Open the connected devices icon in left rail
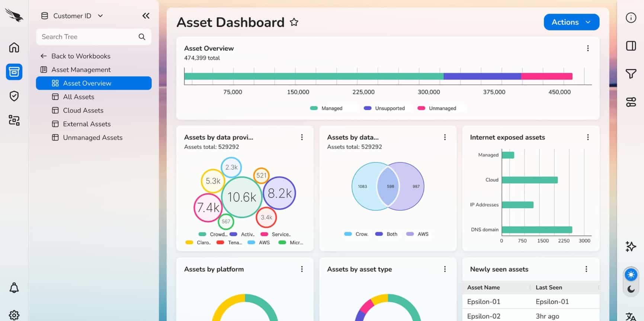 coord(14,120)
